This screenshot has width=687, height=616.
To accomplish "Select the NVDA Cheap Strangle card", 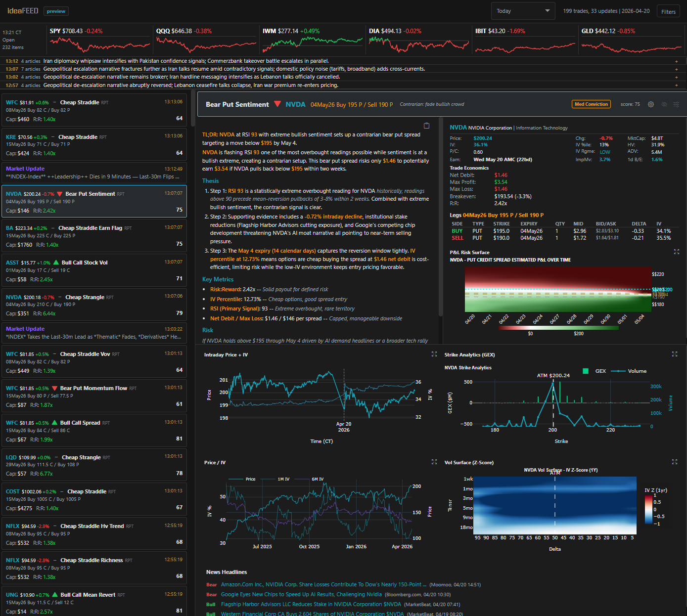I will [94, 305].
